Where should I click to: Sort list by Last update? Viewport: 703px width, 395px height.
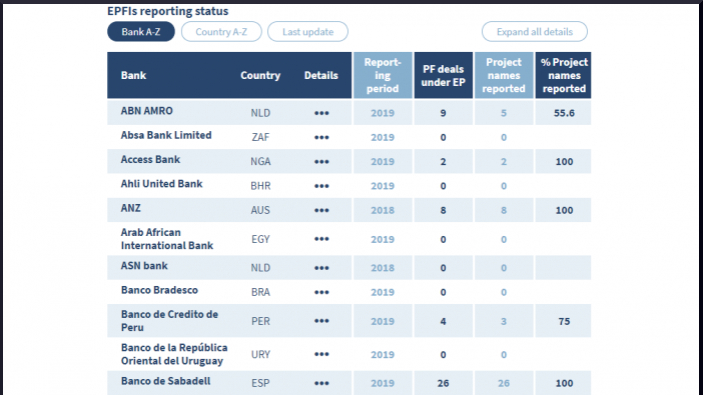308,32
